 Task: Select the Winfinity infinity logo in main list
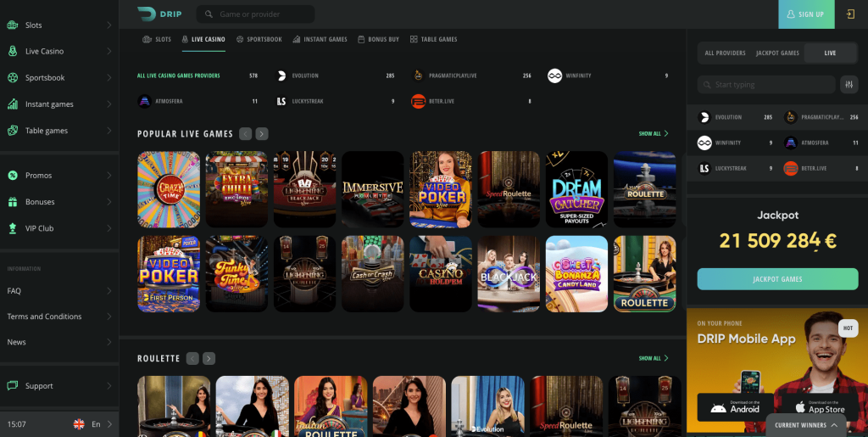click(554, 76)
